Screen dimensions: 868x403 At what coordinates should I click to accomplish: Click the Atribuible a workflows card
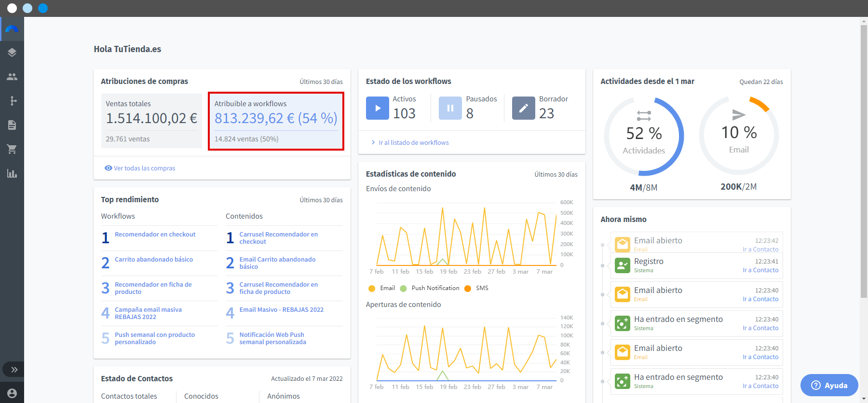pos(276,121)
